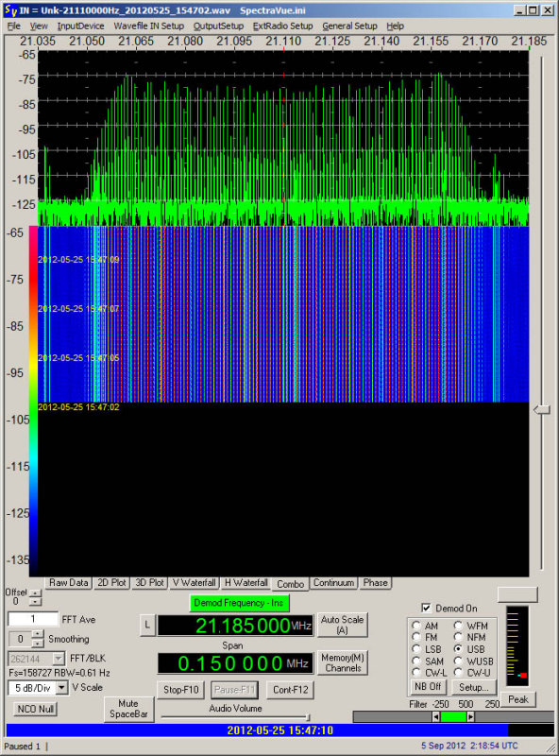Switch to the 3D Plot tab
The image size is (559, 756).
click(x=149, y=582)
